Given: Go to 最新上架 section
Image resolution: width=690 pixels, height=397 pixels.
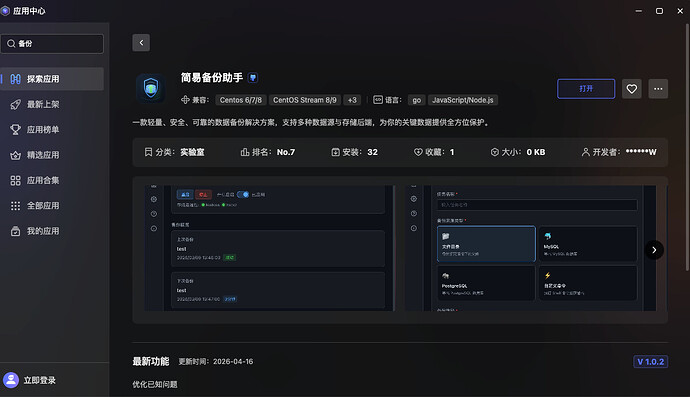Looking at the screenshot, I should pyautogui.click(x=52, y=104).
